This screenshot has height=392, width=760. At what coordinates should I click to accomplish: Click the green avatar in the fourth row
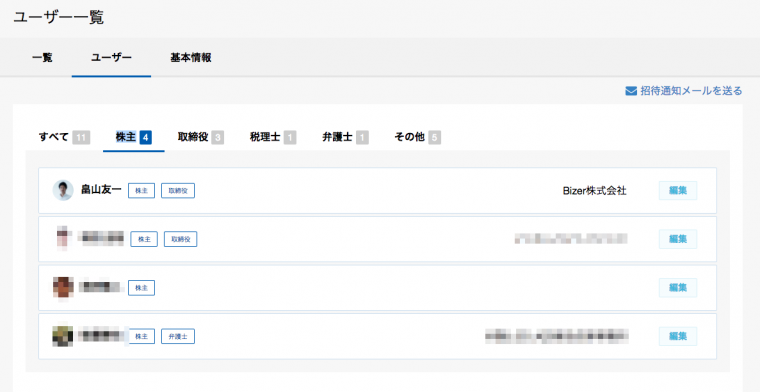pyautogui.click(x=63, y=336)
